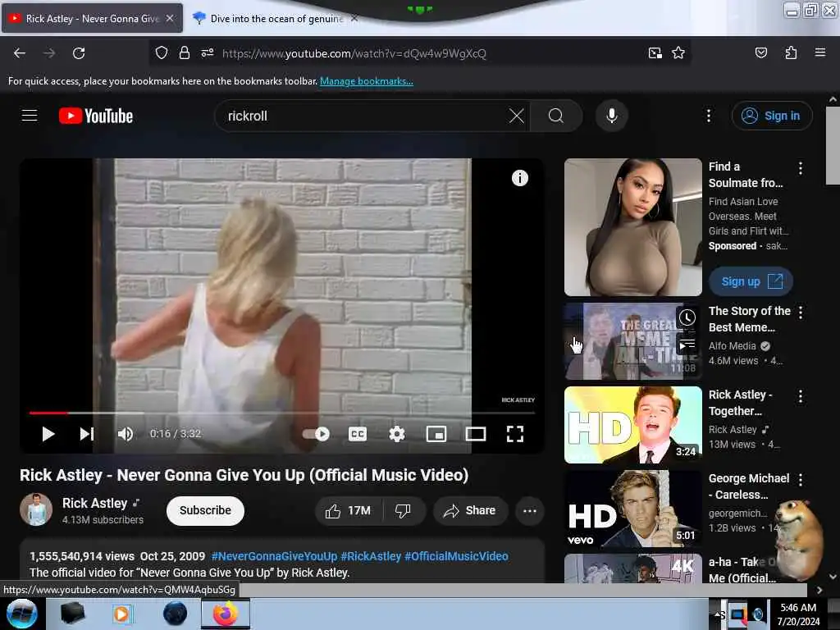Open picture-in-picture icon in address bar
Image resolution: width=840 pixels, height=630 pixels.
tap(655, 53)
